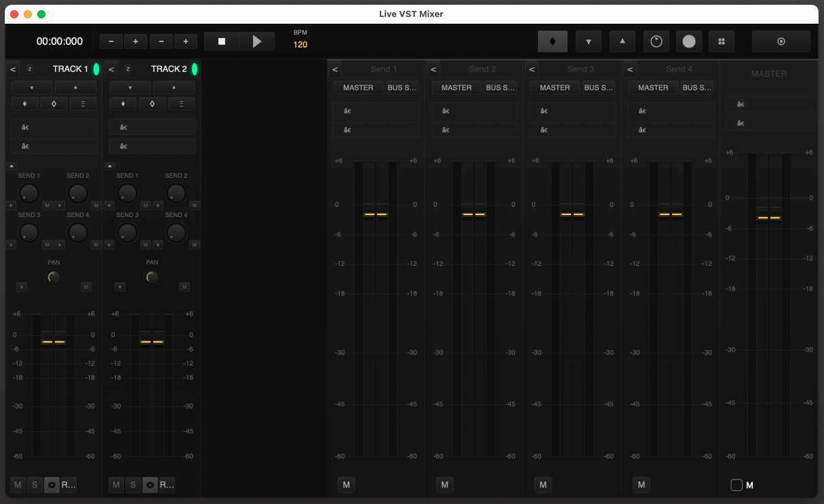Mute the Send 1 channel
Screen dimensions: 824x504
[347, 484]
